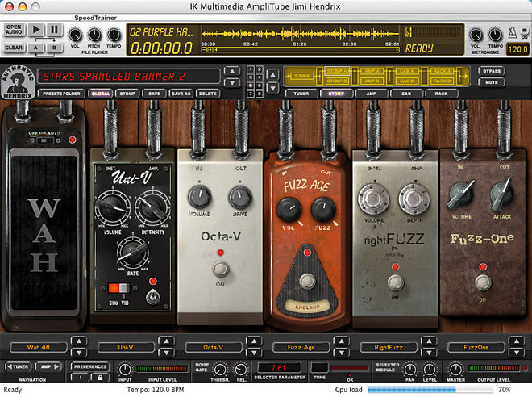Select STOMP A in signal chain
The image size is (532, 397).
tap(337, 71)
